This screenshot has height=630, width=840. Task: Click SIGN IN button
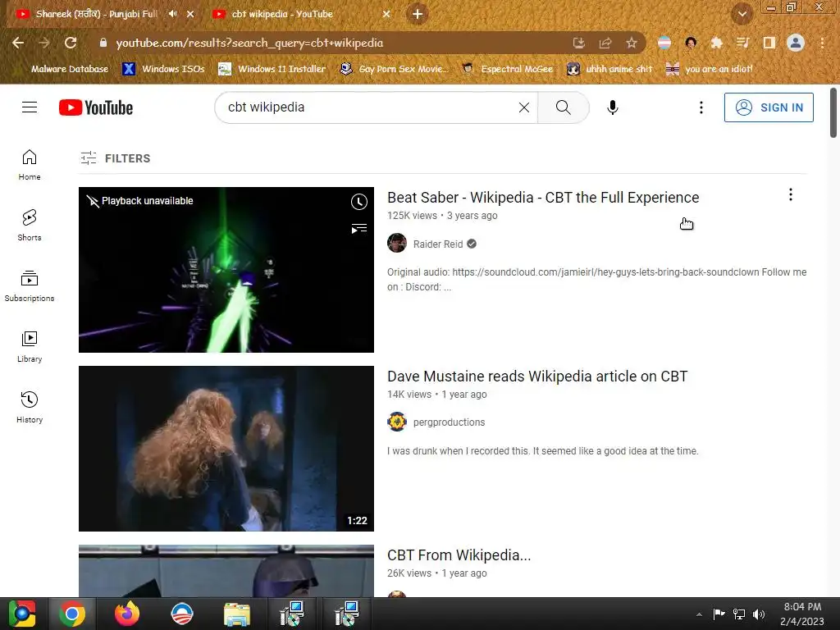(768, 107)
